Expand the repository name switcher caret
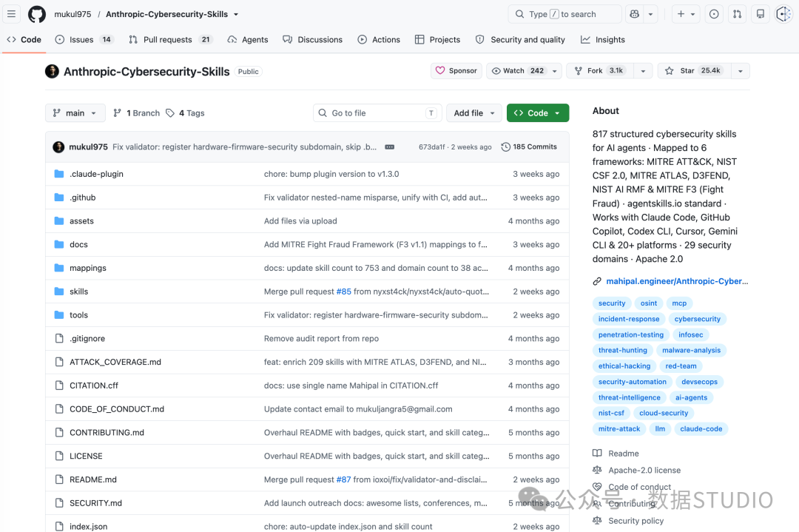The height and width of the screenshot is (532, 799). tap(236, 14)
